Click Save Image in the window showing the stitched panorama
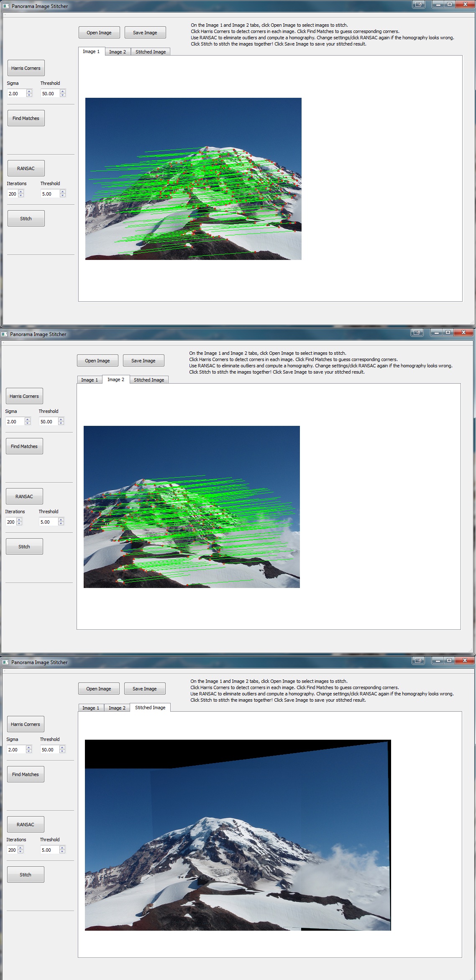The height and width of the screenshot is (980, 476). [145, 689]
